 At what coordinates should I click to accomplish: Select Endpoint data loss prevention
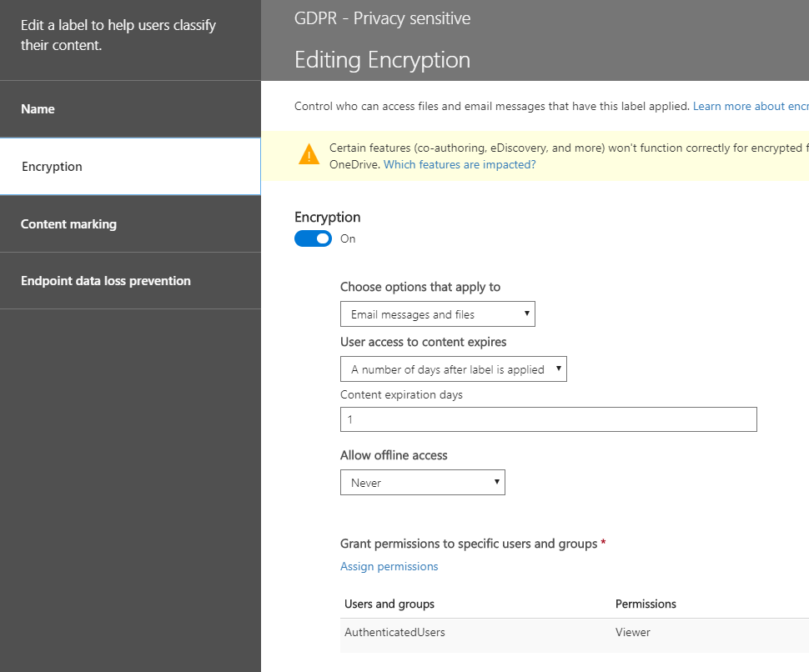106,280
